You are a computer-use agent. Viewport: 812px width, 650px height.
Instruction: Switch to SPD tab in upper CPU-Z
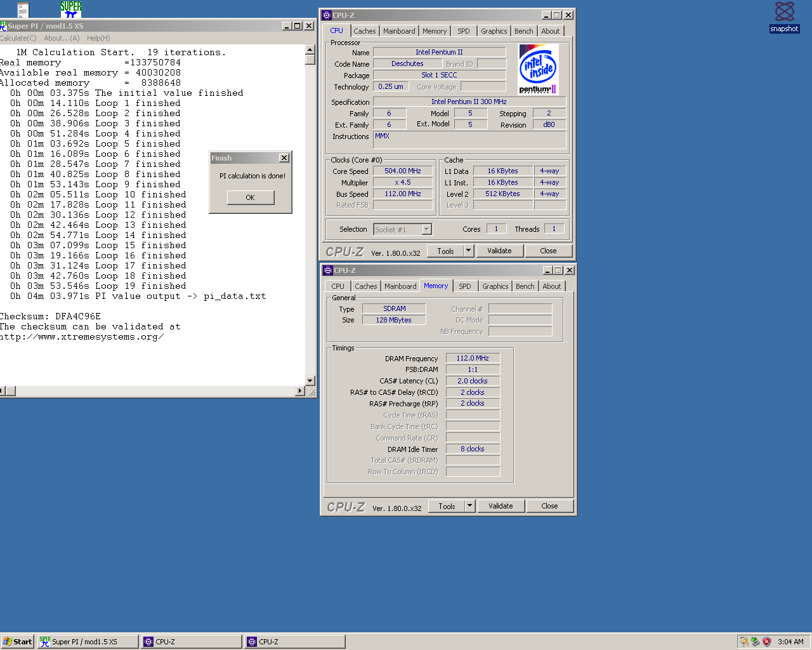click(x=464, y=31)
